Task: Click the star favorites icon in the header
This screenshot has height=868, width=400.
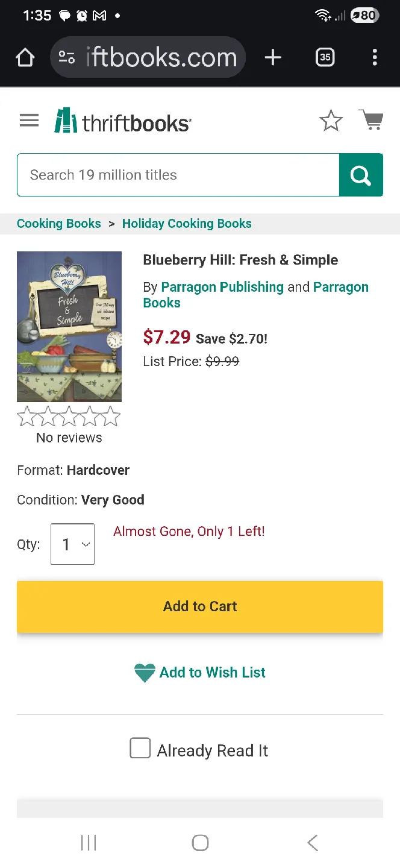Action: click(331, 121)
